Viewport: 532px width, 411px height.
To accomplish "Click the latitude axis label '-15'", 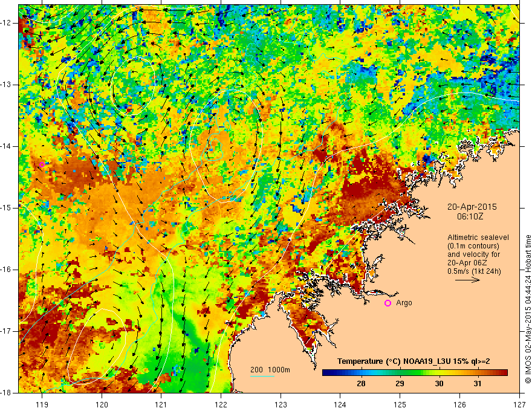I will point(7,207).
